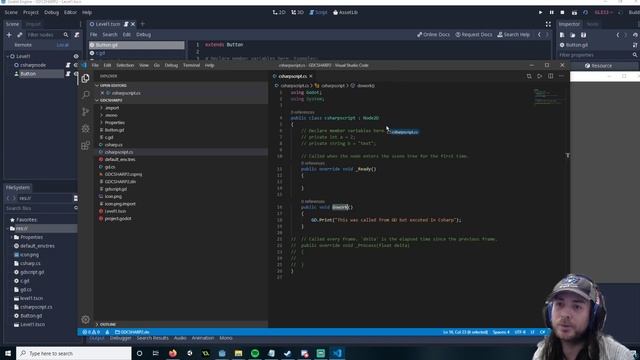Click Request Docs button
The height and width of the screenshot is (360, 640).
point(474,35)
